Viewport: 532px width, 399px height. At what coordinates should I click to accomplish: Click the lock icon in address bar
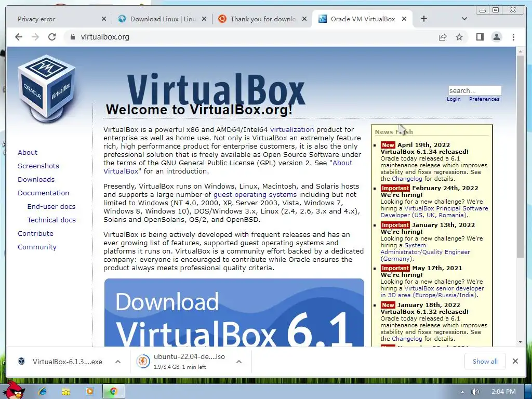tap(72, 37)
